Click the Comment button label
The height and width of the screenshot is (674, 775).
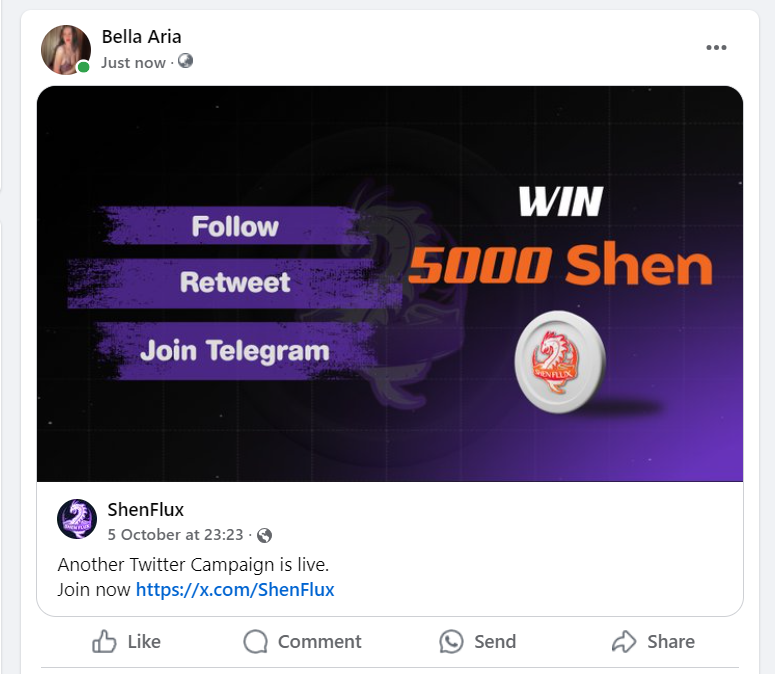pos(320,641)
